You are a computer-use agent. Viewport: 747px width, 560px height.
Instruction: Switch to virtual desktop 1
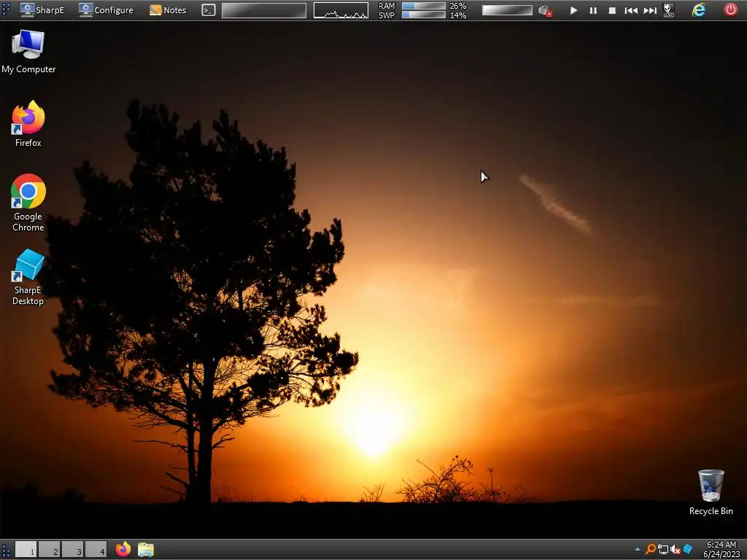pyautogui.click(x=26, y=549)
